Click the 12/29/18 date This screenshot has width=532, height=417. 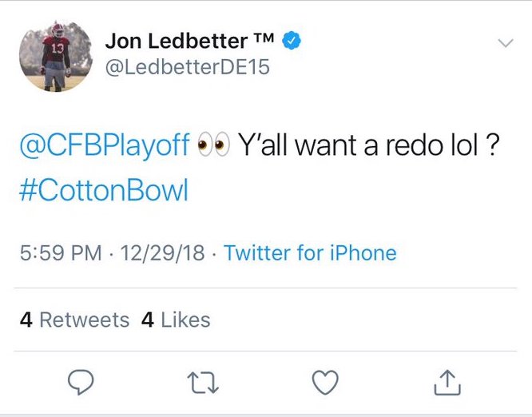tap(162, 253)
